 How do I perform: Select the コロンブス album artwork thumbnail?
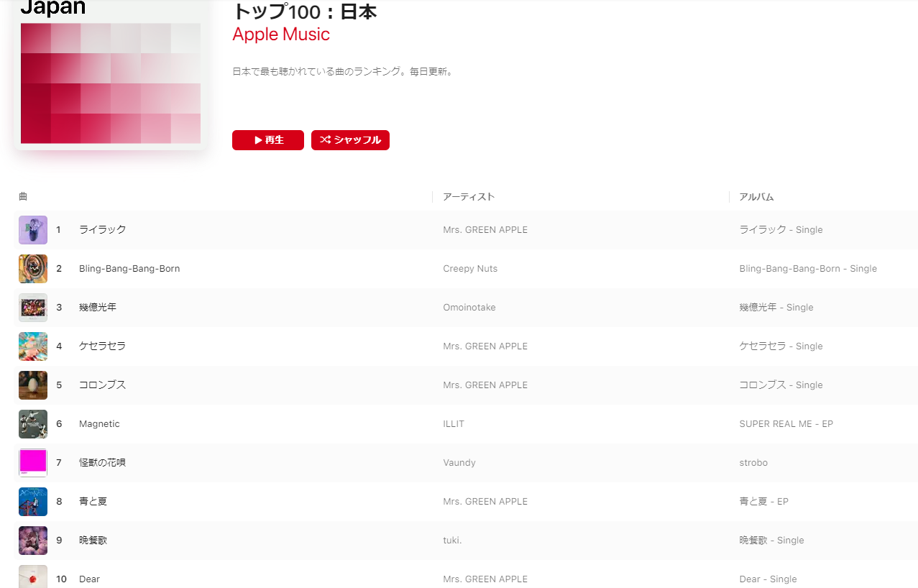pos(33,385)
